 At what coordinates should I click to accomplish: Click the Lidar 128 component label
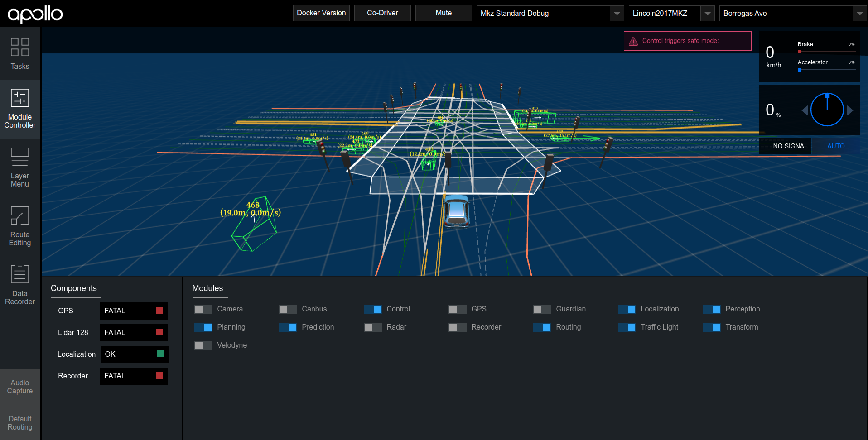click(x=73, y=332)
